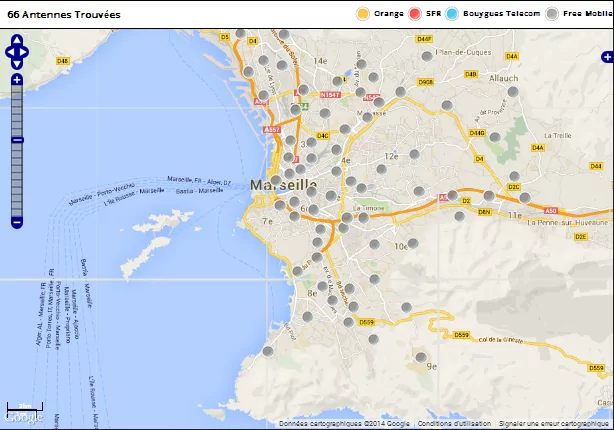Click the Marseille city label

(283, 186)
